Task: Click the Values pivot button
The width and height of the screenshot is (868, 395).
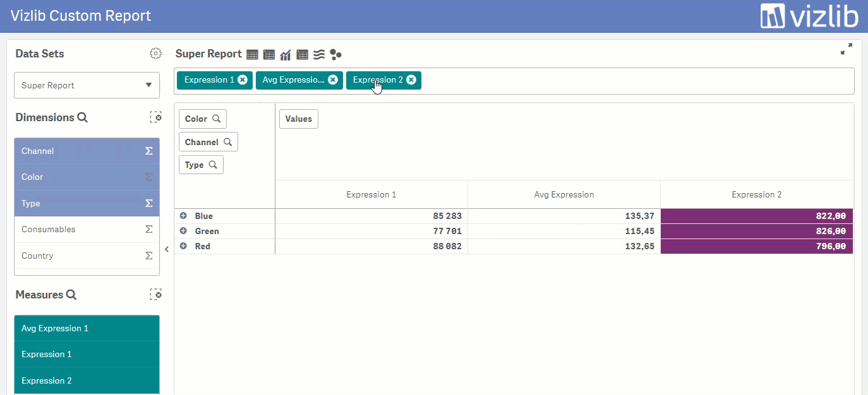Action: [x=299, y=119]
